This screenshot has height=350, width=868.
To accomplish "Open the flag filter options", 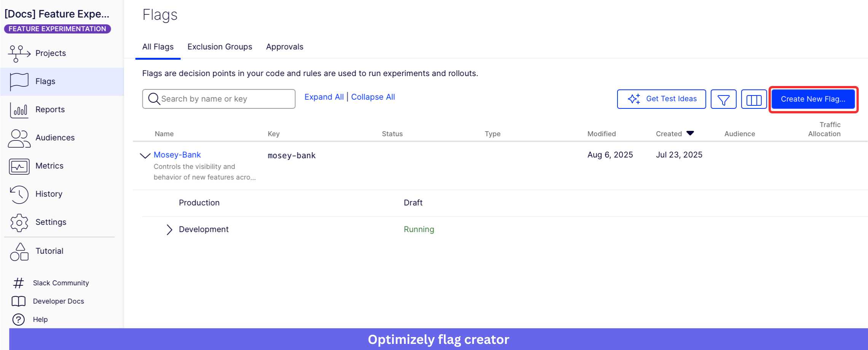I will [x=723, y=99].
